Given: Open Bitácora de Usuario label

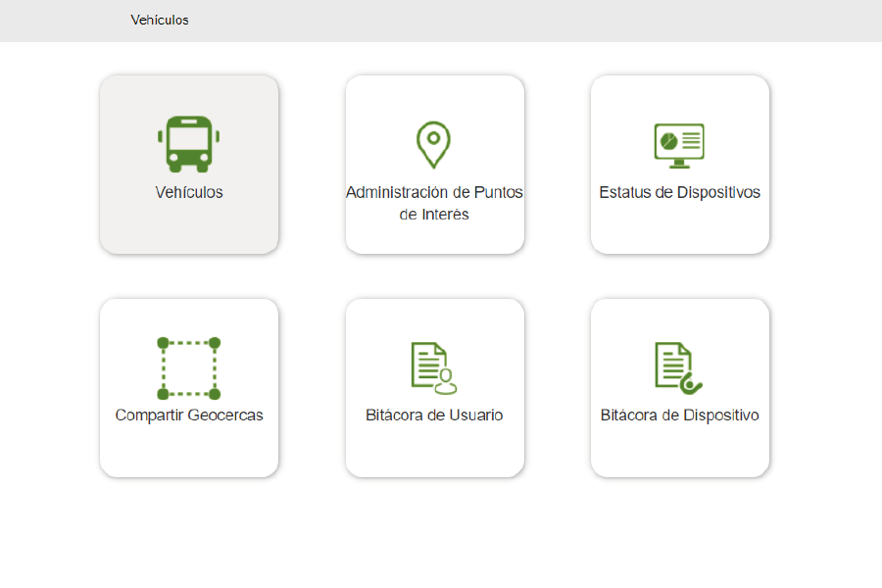Looking at the screenshot, I should click(434, 416).
